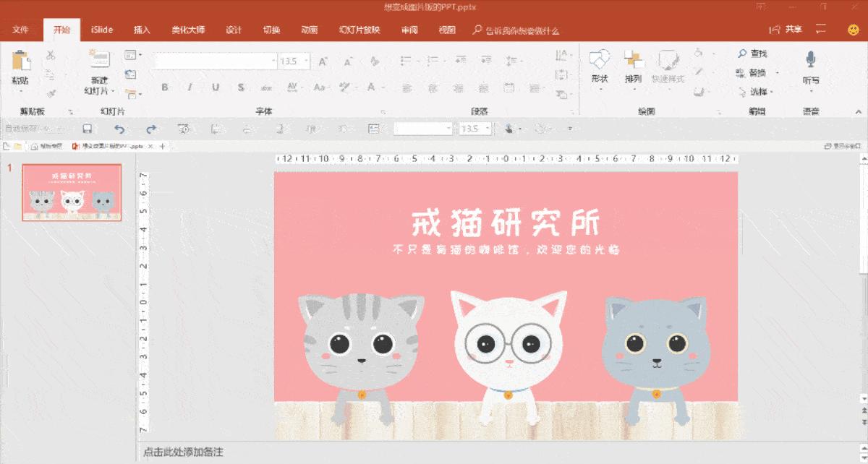Switch to the iSlide ribbon tab

point(101,30)
